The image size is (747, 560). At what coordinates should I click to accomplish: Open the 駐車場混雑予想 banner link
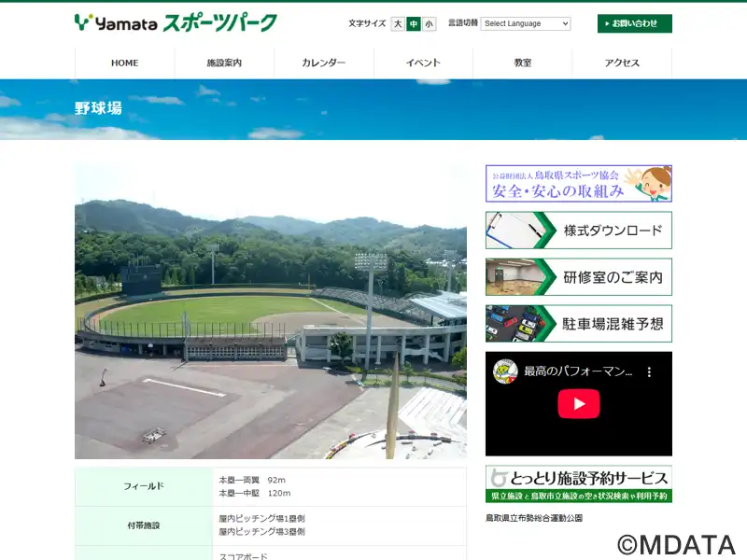(579, 323)
